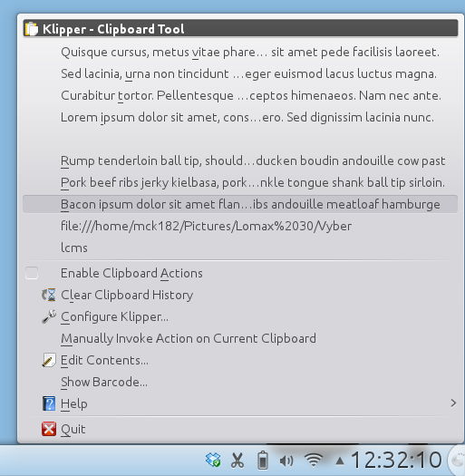Click the battery status tray icon

pyautogui.click(x=263, y=461)
